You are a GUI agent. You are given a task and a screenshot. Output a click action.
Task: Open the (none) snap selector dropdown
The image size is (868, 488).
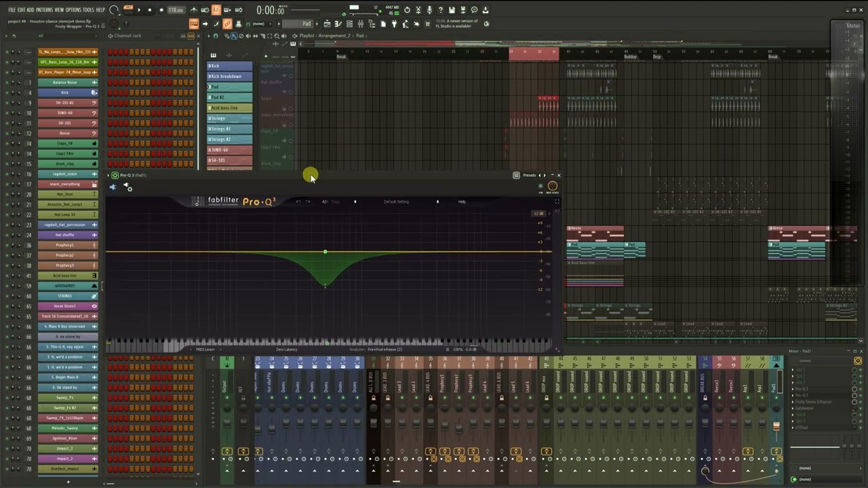pos(258,24)
